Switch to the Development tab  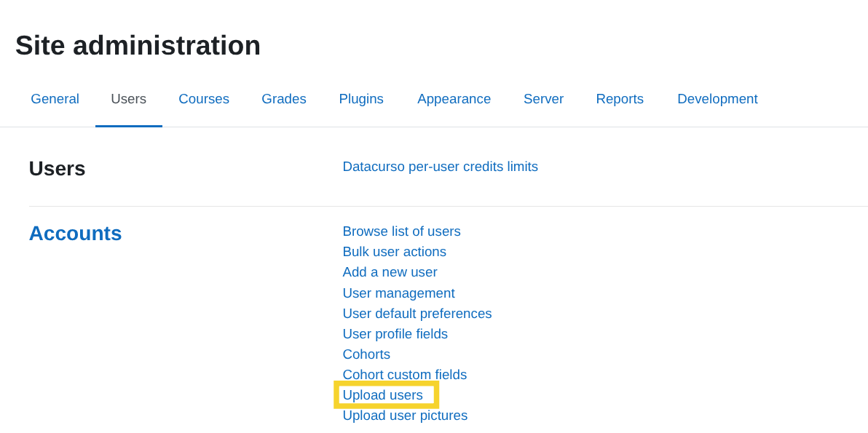pos(717,99)
